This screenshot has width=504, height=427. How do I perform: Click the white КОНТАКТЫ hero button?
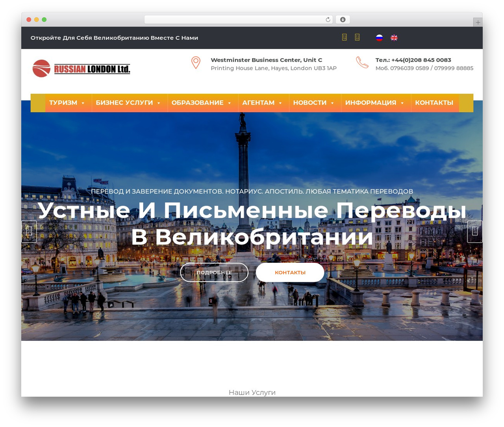[x=290, y=273]
